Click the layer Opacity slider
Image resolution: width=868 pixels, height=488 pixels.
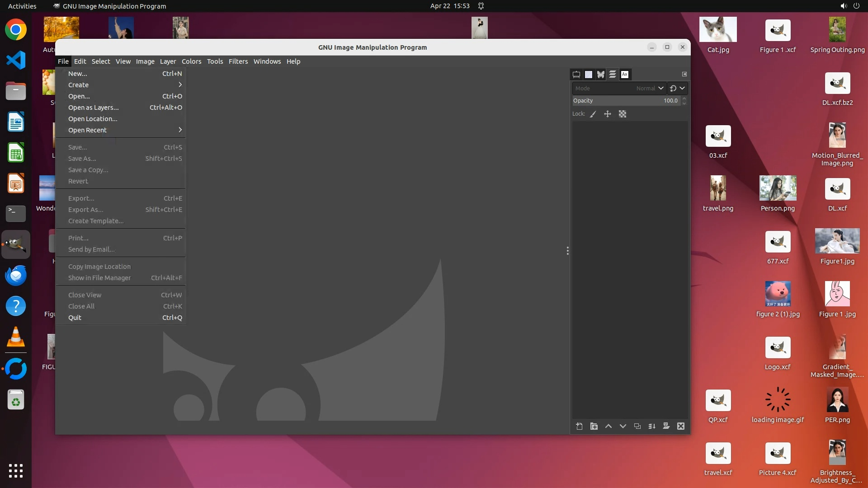point(626,101)
